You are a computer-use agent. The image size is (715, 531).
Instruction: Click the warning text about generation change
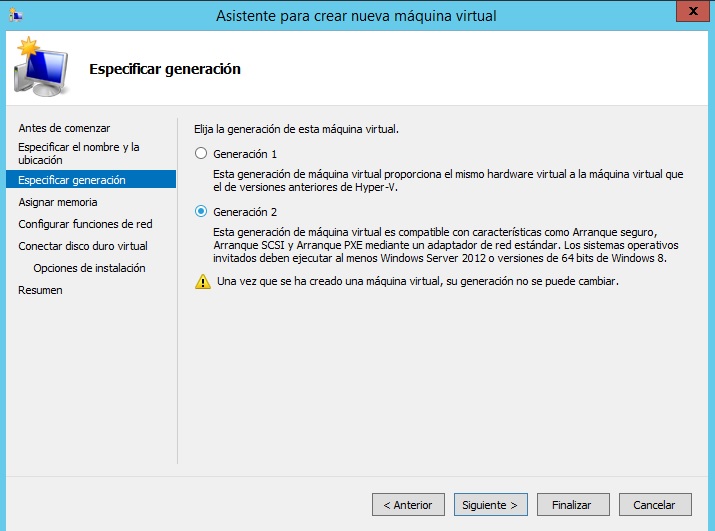pos(418,282)
